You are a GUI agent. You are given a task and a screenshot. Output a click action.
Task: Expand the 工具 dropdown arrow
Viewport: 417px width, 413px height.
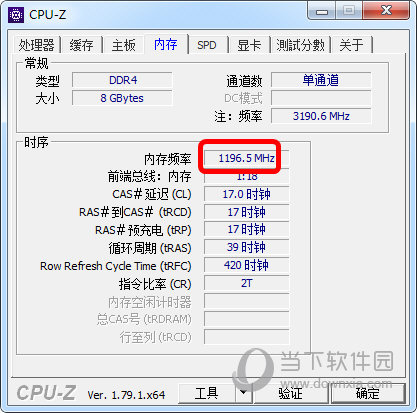pyautogui.click(x=244, y=393)
